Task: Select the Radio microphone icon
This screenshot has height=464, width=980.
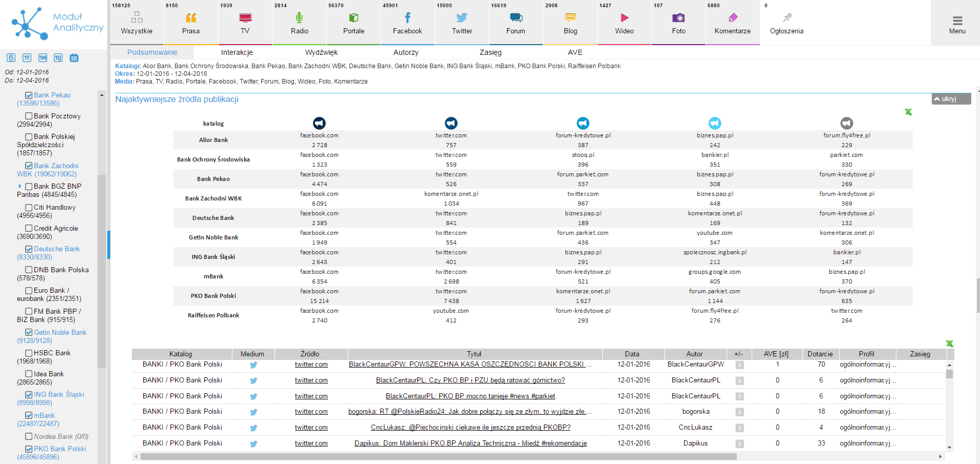Action: [x=299, y=18]
